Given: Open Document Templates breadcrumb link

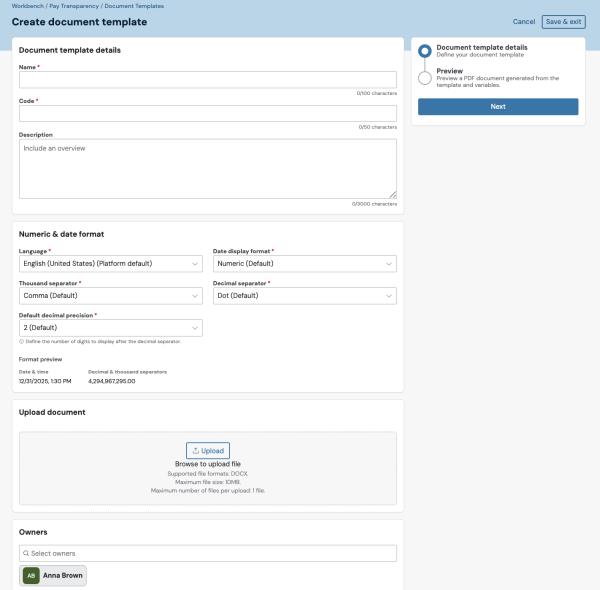Looking at the screenshot, I should pyautogui.click(x=134, y=6).
